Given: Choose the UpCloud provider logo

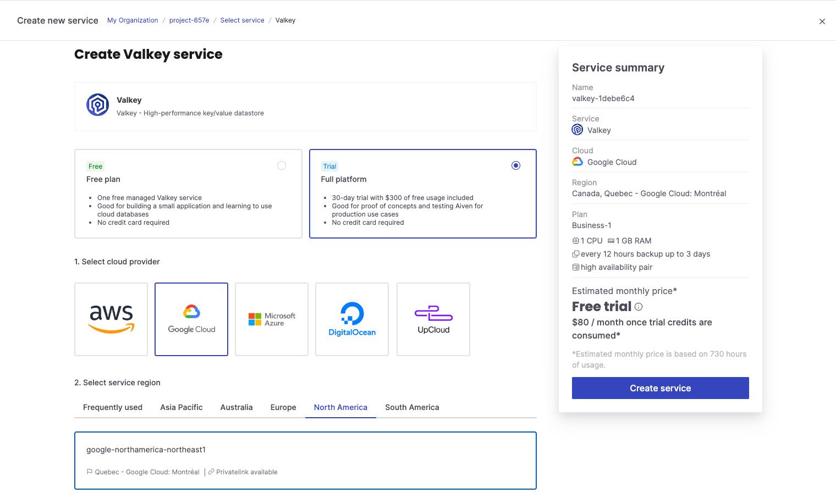Looking at the screenshot, I should (433, 319).
